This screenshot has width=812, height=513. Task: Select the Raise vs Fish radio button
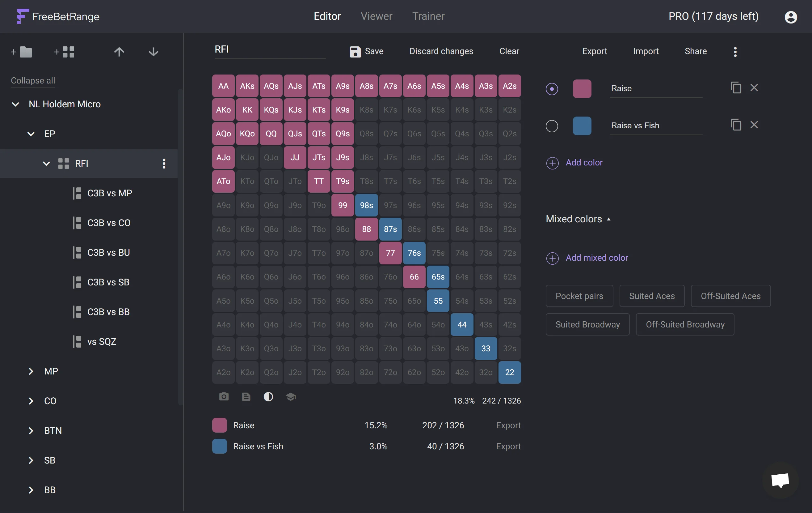click(551, 125)
